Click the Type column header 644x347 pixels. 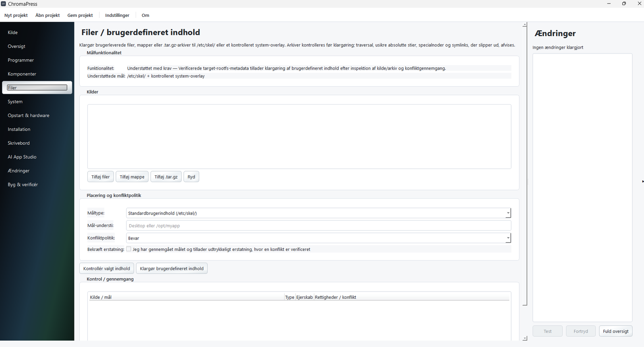[x=289, y=297]
